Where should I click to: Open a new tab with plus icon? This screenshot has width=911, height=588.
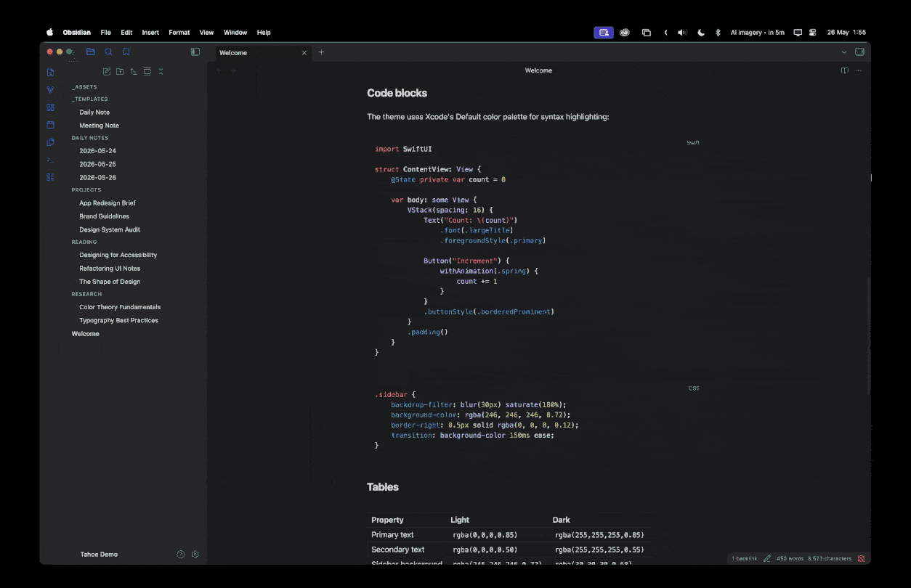point(321,52)
